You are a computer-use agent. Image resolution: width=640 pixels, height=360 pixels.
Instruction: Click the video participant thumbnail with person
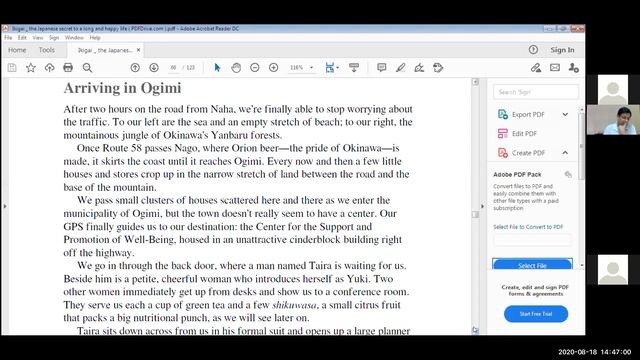[613, 120]
